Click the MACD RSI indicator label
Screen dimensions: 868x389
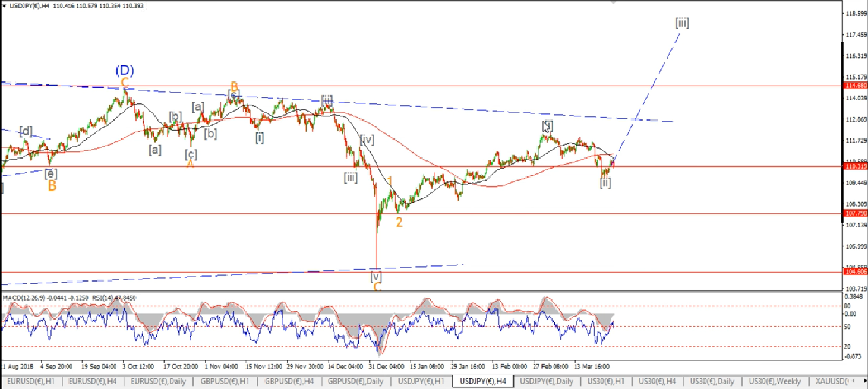(x=70, y=298)
